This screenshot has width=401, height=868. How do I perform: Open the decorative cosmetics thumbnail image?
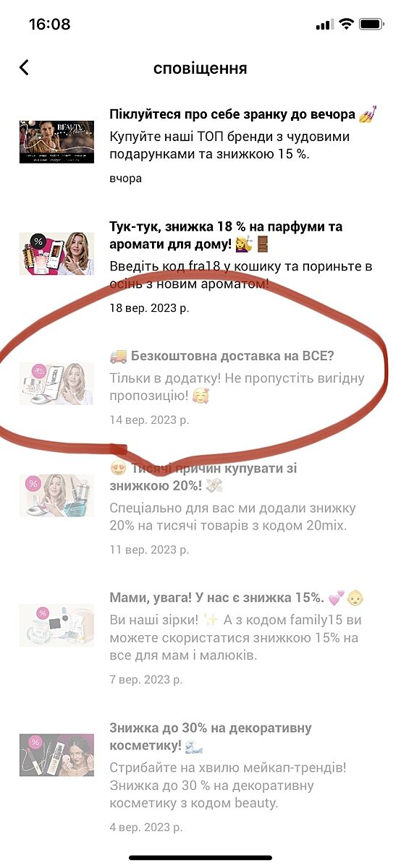(56, 755)
